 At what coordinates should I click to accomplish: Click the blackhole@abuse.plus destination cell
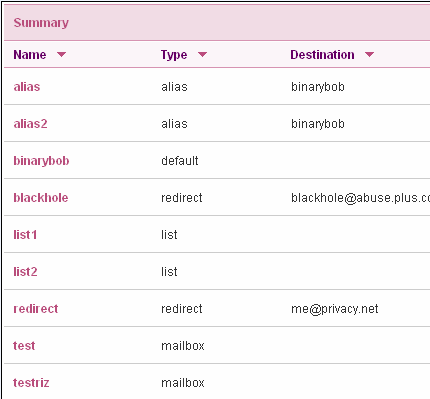[x=360, y=198]
